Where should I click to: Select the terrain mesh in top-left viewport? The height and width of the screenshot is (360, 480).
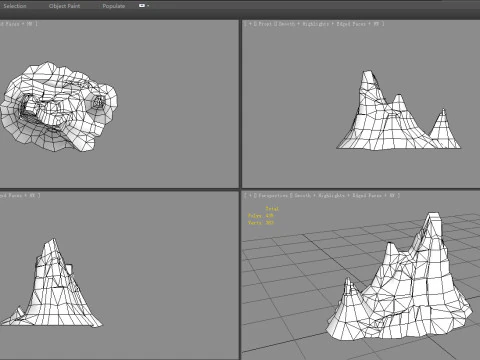pos(58,107)
